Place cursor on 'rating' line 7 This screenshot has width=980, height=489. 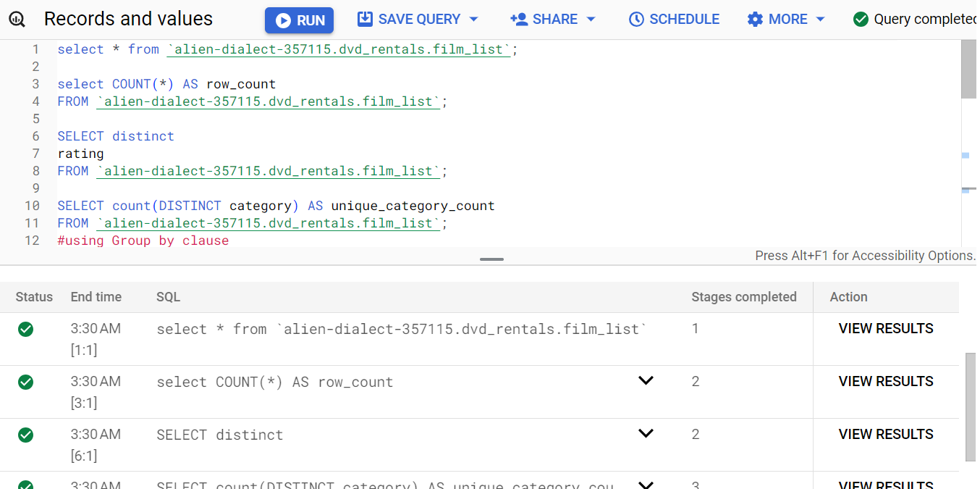click(x=81, y=154)
